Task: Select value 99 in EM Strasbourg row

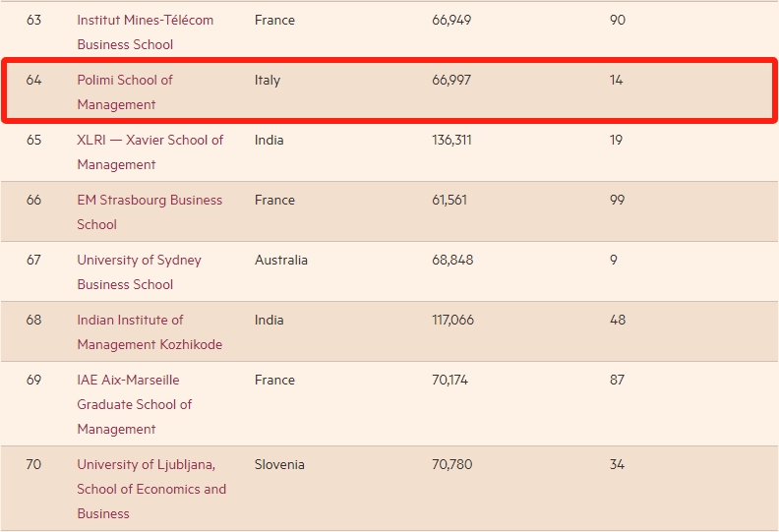Action: pyautogui.click(x=617, y=200)
